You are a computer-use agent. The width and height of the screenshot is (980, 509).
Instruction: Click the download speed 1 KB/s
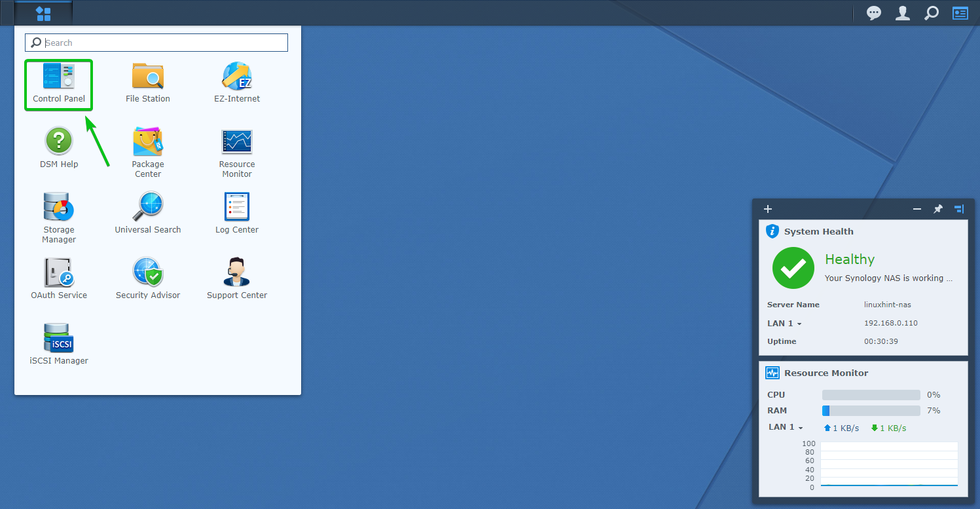[x=888, y=428]
